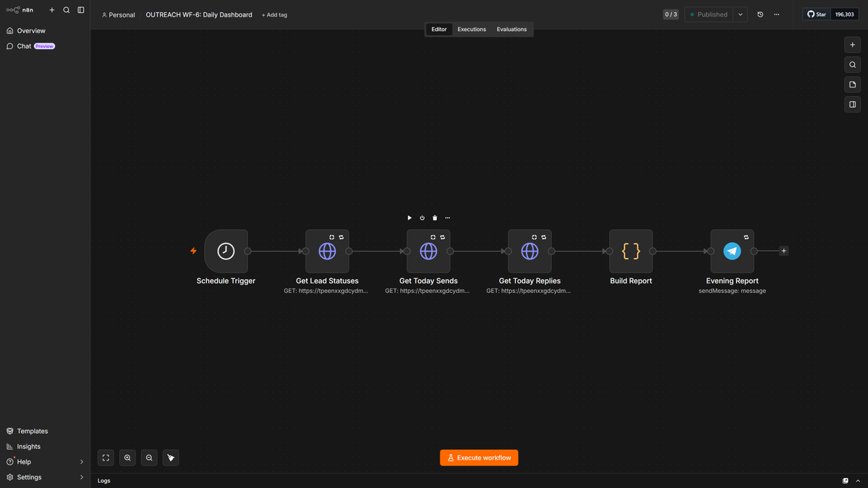The height and width of the screenshot is (488, 868).
Task: Click the Personal project breadcrumb
Action: coord(119,14)
